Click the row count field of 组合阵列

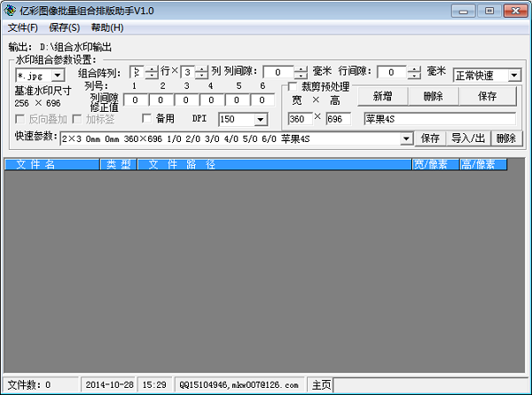coord(137,72)
